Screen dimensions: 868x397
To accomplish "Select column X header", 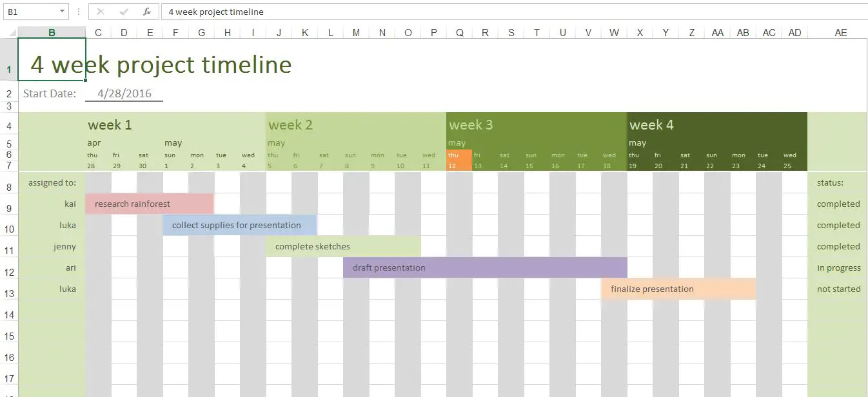I will pos(640,32).
